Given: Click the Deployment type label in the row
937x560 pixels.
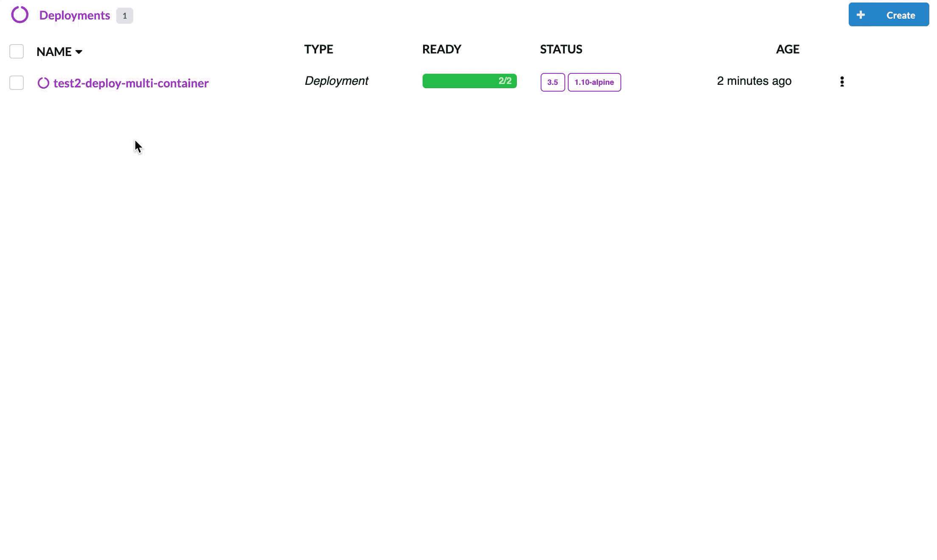Looking at the screenshot, I should pos(336,81).
